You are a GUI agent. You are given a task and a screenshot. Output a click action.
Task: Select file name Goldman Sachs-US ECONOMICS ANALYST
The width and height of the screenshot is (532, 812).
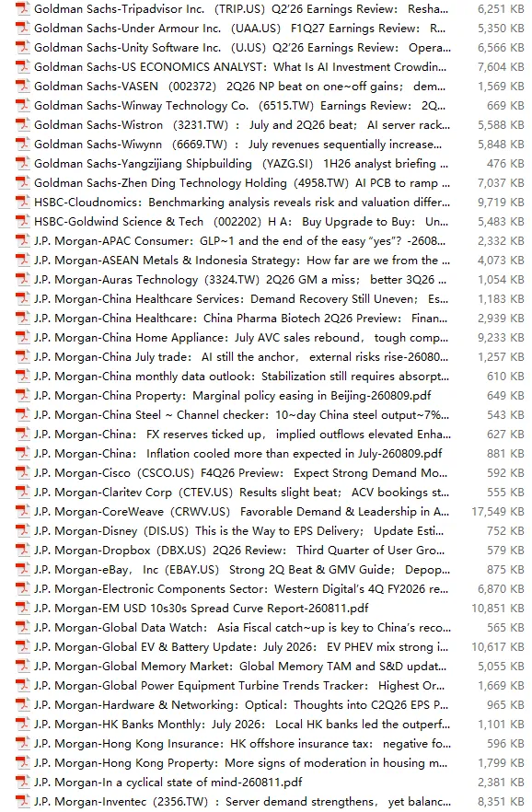point(240,67)
